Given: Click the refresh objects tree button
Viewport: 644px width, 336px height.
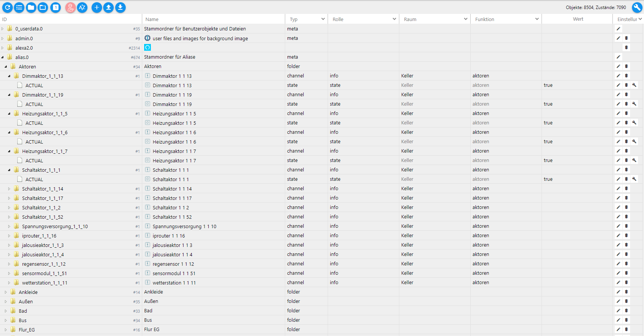Looking at the screenshot, I should [x=8, y=7].
